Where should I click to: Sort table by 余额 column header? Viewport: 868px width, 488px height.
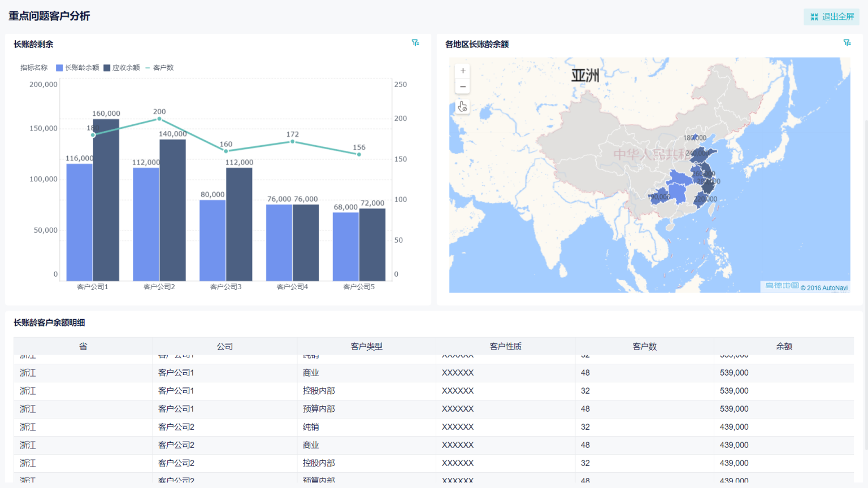784,346
